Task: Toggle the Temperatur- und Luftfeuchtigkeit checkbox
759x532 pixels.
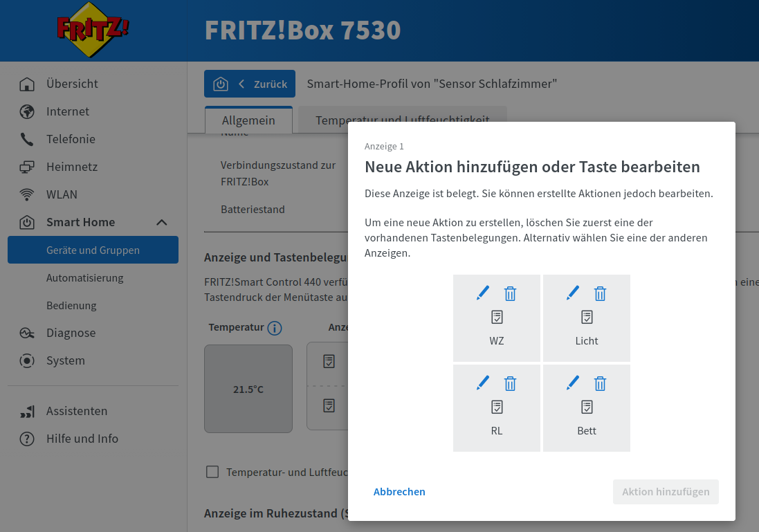Action: (212, 472)
